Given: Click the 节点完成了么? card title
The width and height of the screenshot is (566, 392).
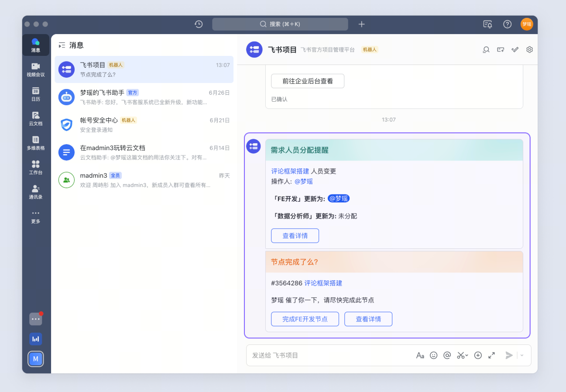Looking at the screenshot, I should tap(295, 262).
